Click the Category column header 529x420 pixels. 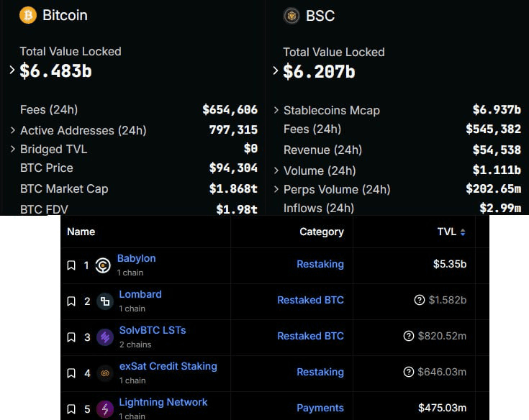pos(322,232)
